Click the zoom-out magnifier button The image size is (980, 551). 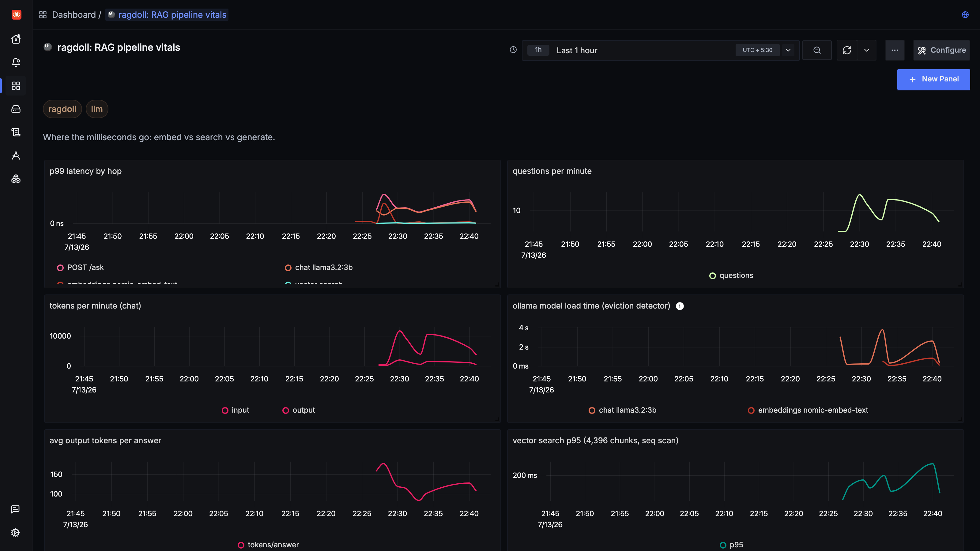pos(817,50)
